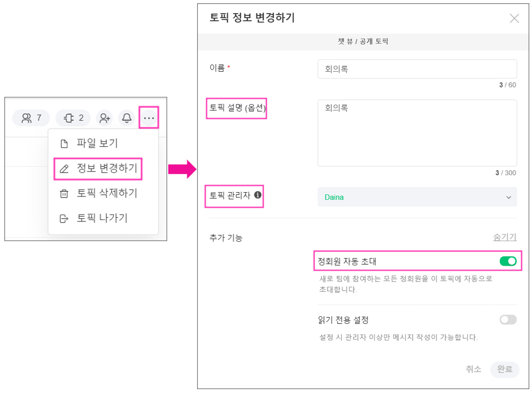
Task: Close the 토픽 정보 변경하기 dialog
Action: coord(514,19)
